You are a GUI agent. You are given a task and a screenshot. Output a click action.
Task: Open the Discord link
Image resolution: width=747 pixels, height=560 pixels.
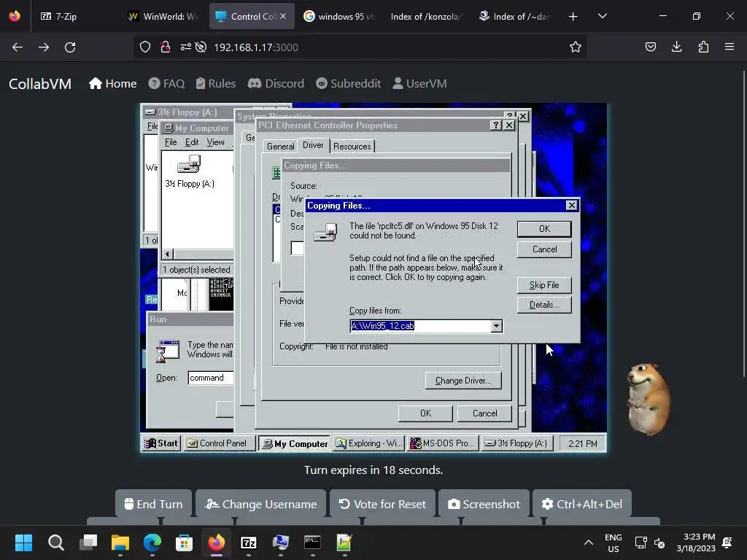(x=276, y=84)
